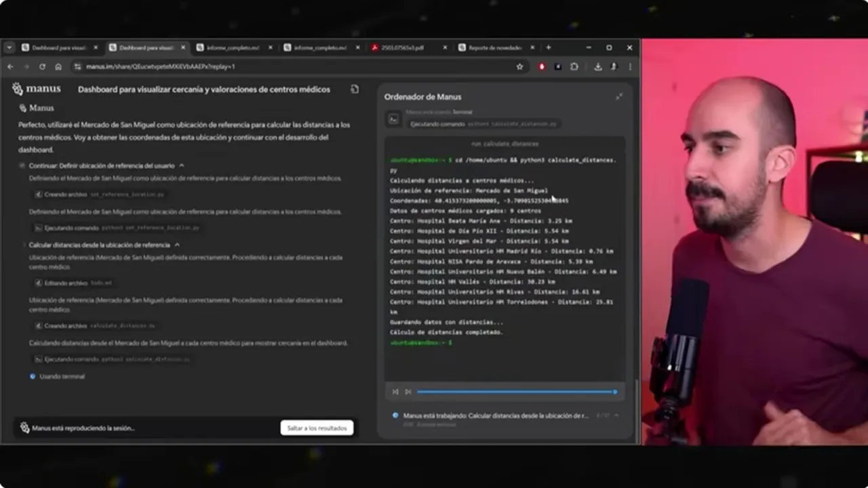The image size is (868, 488).
Task: Click the 'Usando terminal' status
Action: (62, 376)
